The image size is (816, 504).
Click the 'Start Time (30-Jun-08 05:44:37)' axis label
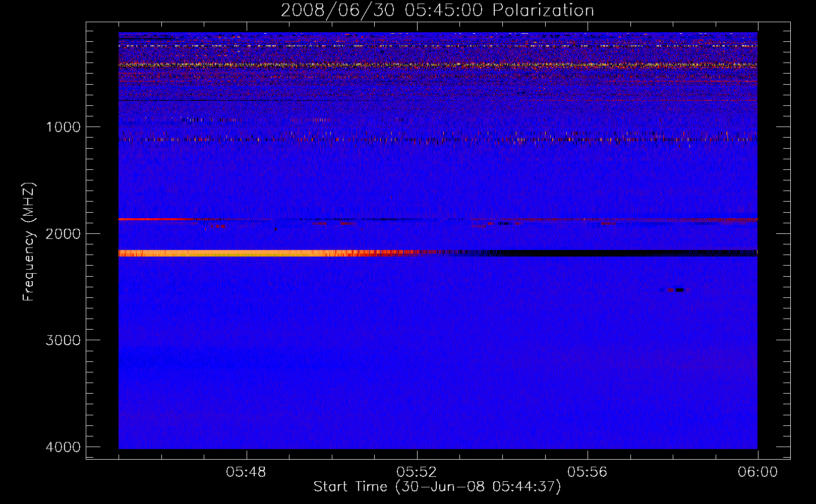coord(437,487)
